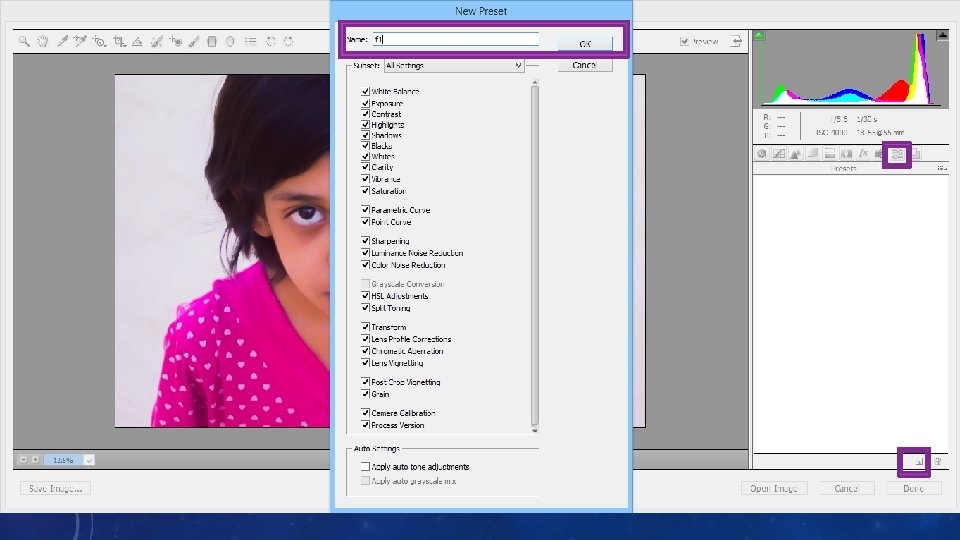Toggle the shadow clipping warning on histogram
This screenshot has height=540, width=960.
coord(759,36)
